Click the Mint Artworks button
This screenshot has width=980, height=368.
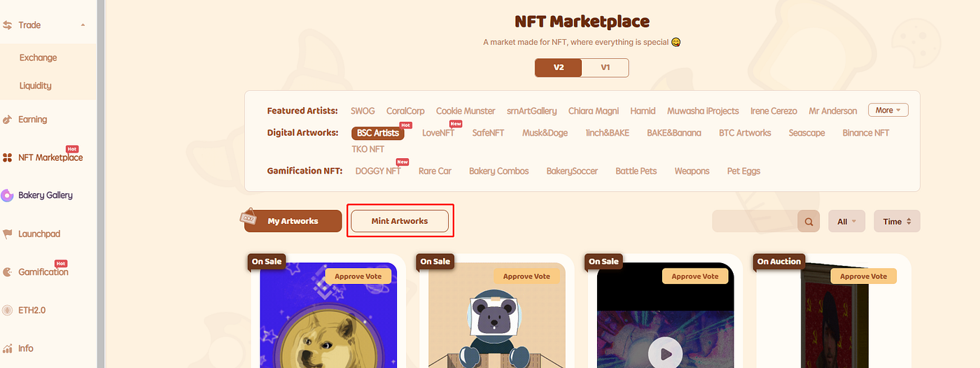(x=400, y=221)
